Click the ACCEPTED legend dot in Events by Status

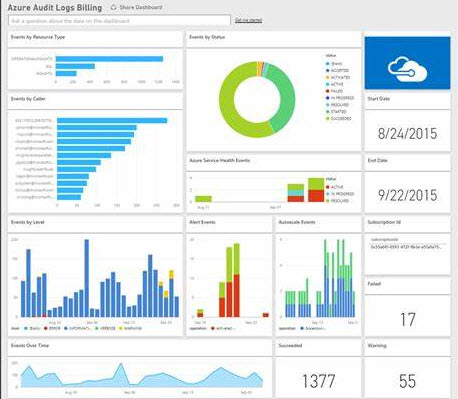pyautogui.click(x=328, y=70)
